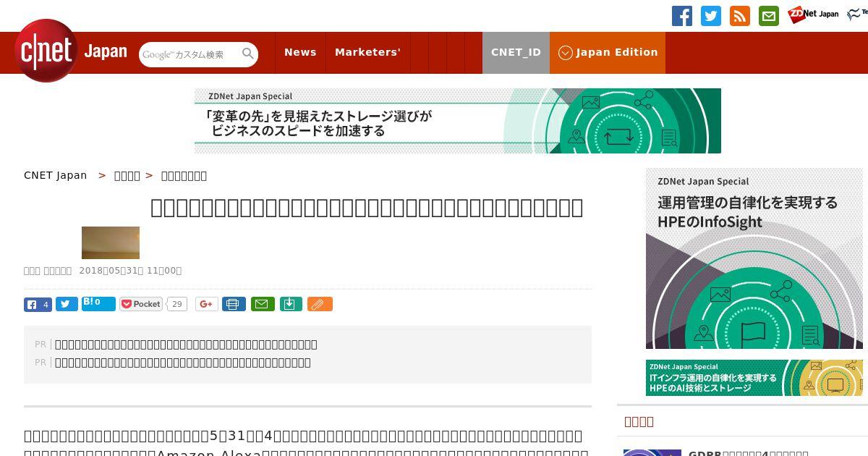Open the CNET_ID tab

click(516, 52)
